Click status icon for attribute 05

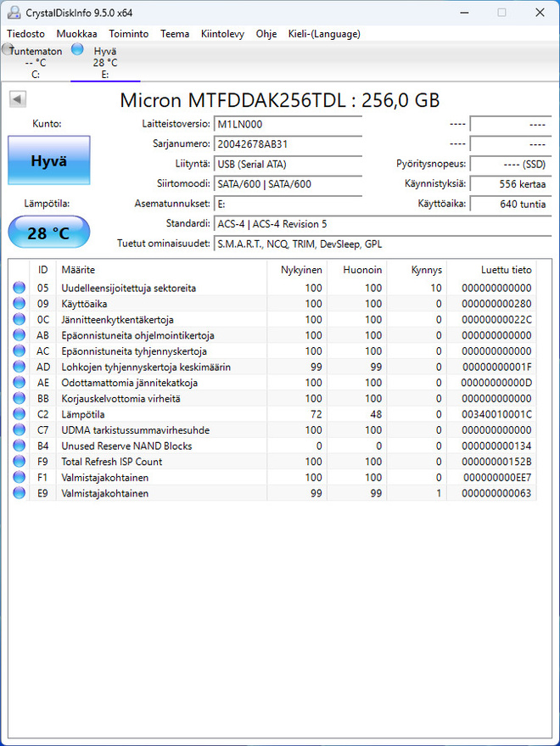[19, 288]
